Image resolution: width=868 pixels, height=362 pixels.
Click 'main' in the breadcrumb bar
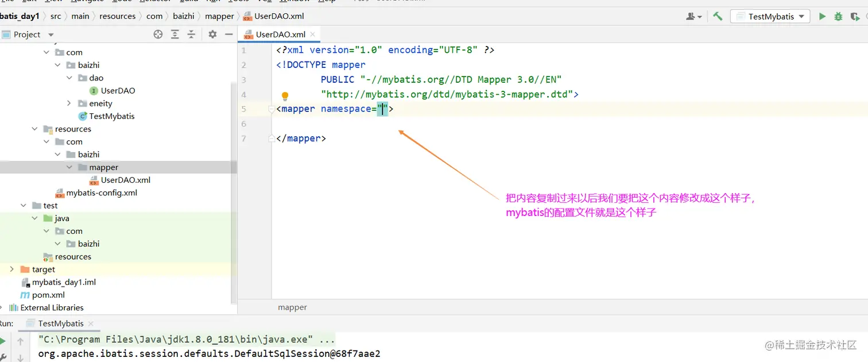coord(80,16)
